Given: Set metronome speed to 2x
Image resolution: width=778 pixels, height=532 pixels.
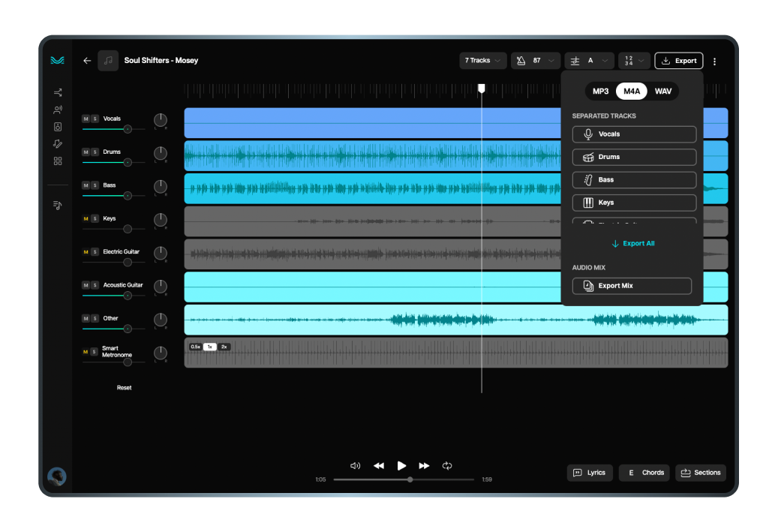Looking at the screenshot, I should tap(224, 347).
